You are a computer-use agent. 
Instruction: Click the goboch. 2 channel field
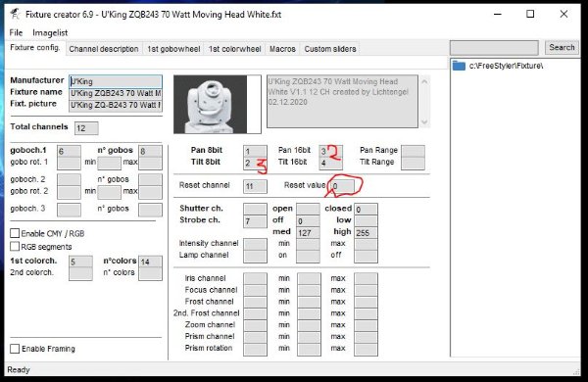[69, 179]
